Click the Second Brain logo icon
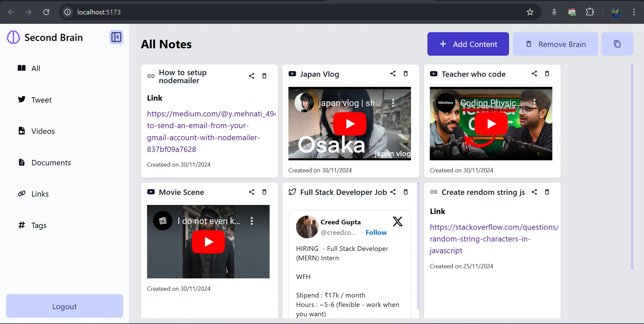 point(13,37)
